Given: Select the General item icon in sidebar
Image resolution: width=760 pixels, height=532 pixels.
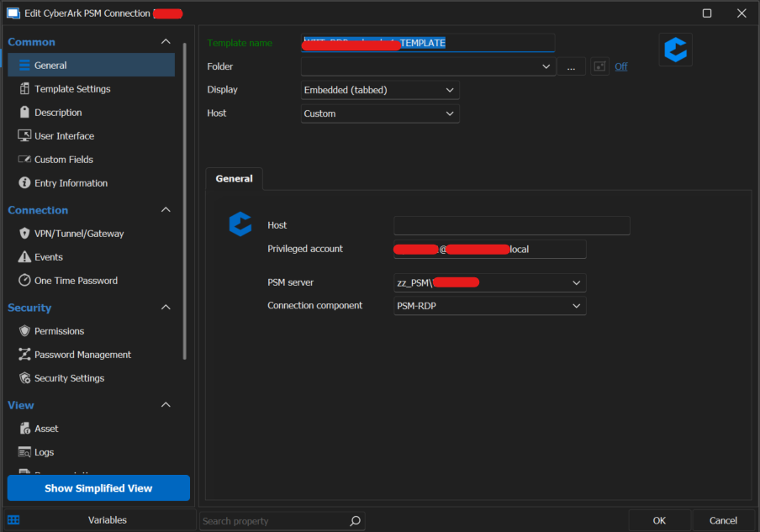Looking at the screenshot, I should point(24,65).
